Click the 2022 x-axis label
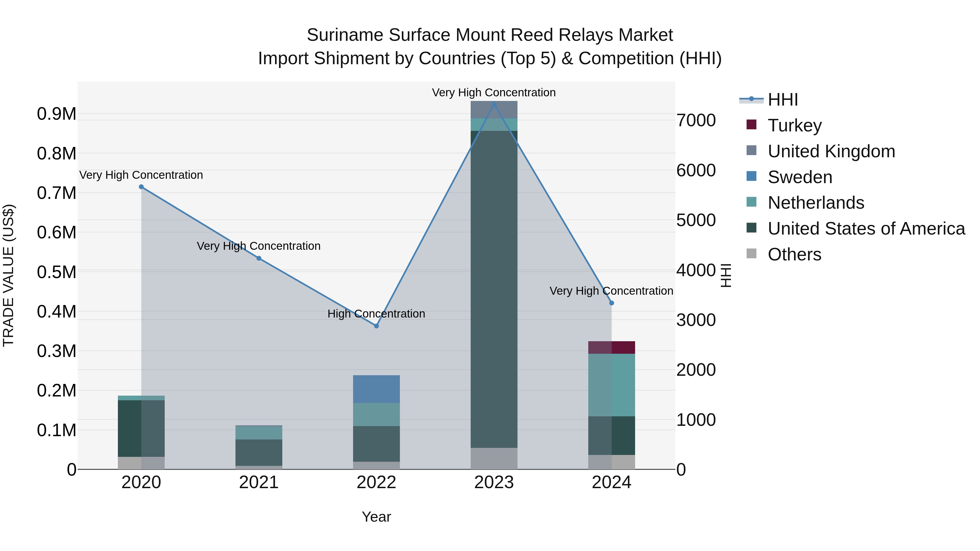The image size is (980, 551). click(x=376, y=482)
